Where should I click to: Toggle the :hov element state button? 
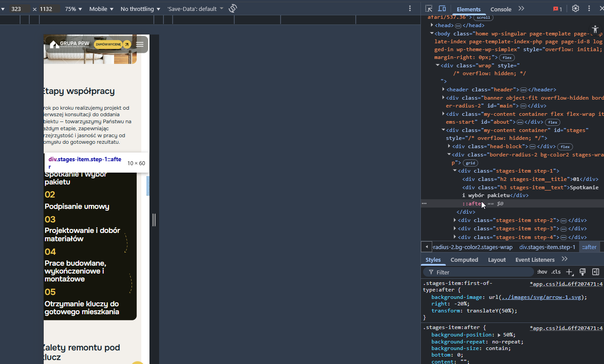tap(542, 272)
